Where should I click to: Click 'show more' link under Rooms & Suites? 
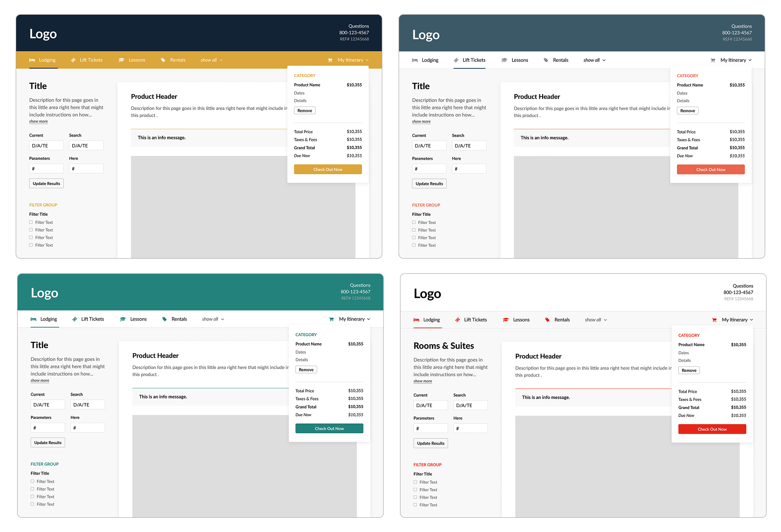423,381
